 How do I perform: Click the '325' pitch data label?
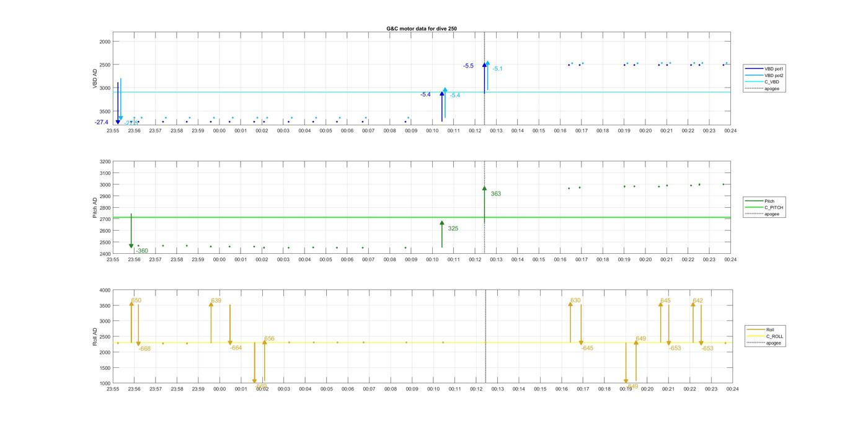[x=453, y=229]
